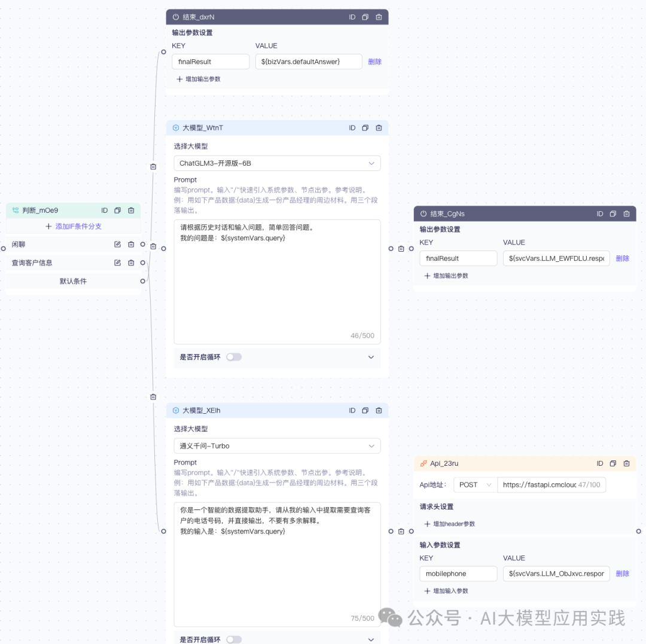The image size is (646, 644).
Task: Delete the 结束_dxrN node with its trash icon
Action: [x=379, y=17]
